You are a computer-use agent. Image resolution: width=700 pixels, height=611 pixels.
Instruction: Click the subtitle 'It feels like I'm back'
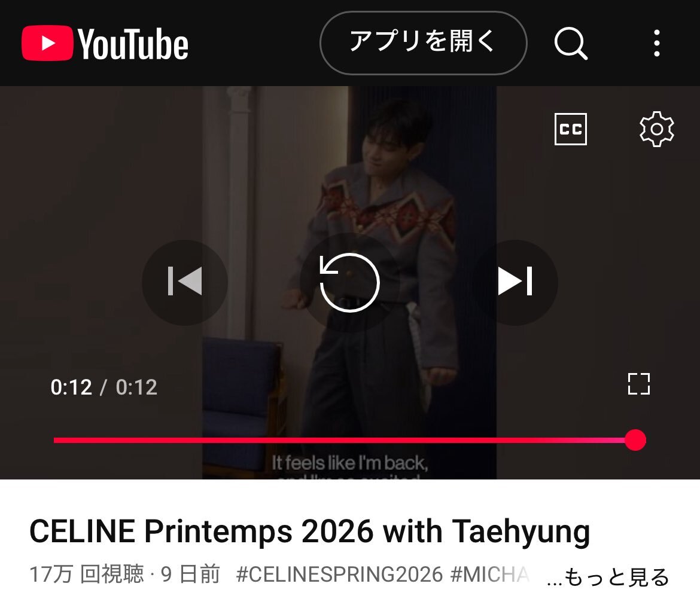pyautogui.click(x=349, y=463)
